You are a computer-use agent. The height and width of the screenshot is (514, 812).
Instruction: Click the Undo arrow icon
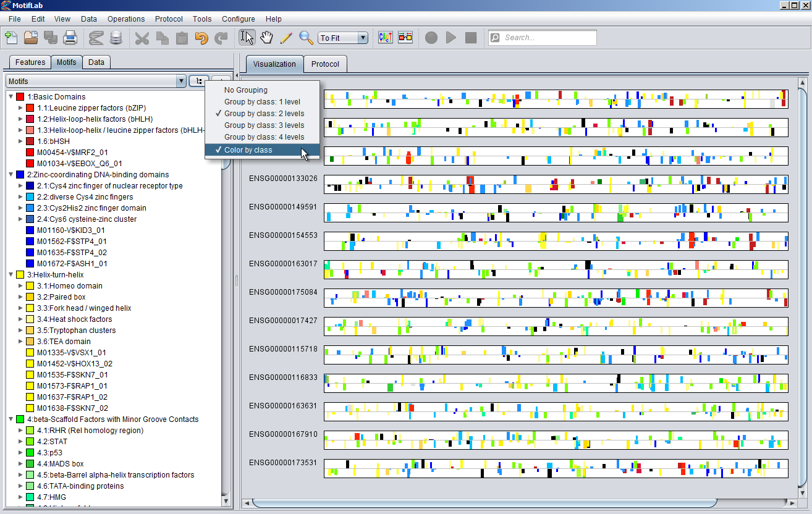[x=201, y=38]
